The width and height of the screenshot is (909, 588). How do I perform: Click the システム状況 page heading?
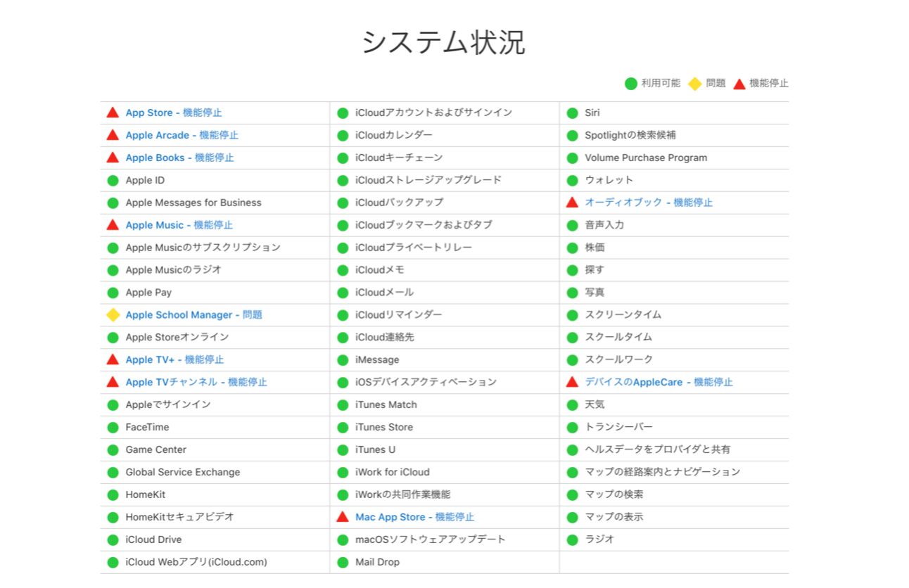444,44
